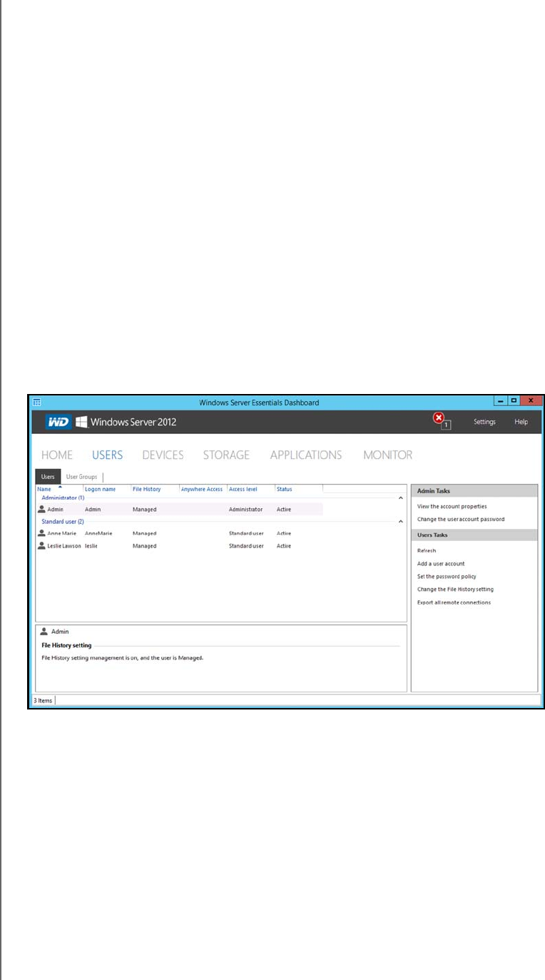Open the Settings option in header
The width and height of the screenshot is (545, 980).
tap(484, 422)
